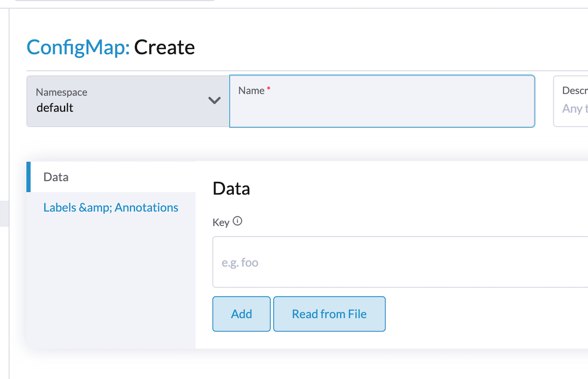Image resolution: width=588 pixels, height=379 pixels.
Task: Click the info icon beside Key label
Action: click(237, 221)
